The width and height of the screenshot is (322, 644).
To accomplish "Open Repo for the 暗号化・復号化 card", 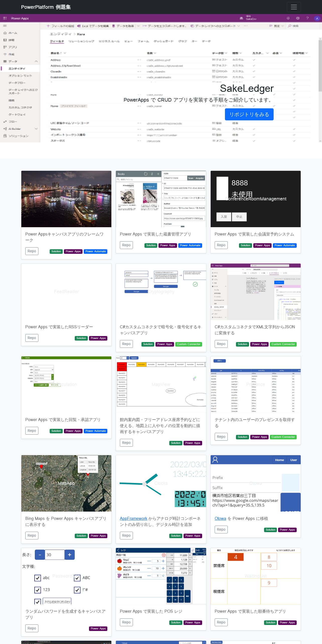I will [126, 344].
